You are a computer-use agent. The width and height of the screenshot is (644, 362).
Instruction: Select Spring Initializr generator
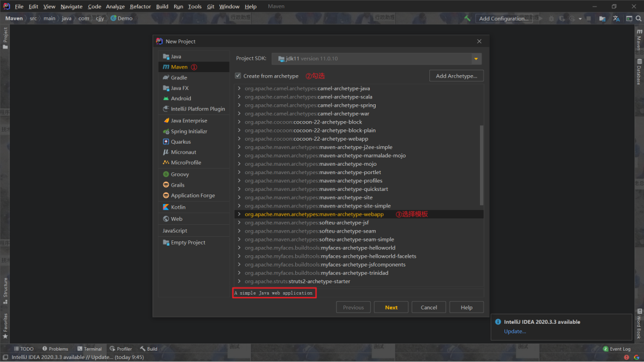pos(193,131)
